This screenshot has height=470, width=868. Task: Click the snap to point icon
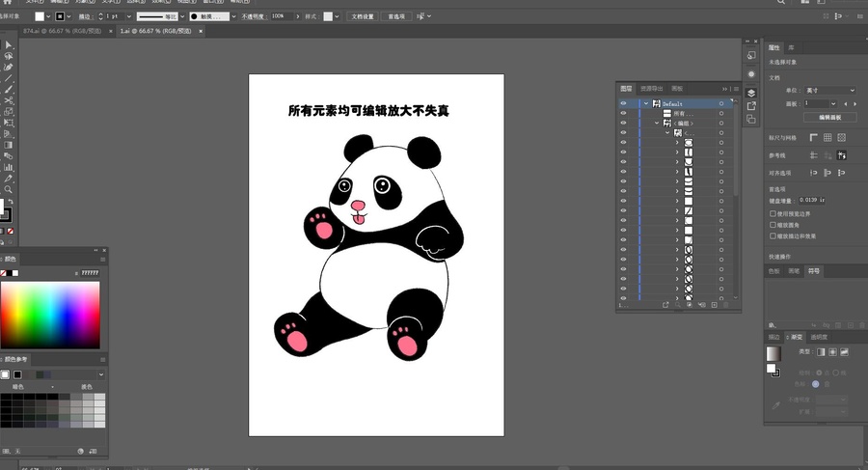coord(814,173)
